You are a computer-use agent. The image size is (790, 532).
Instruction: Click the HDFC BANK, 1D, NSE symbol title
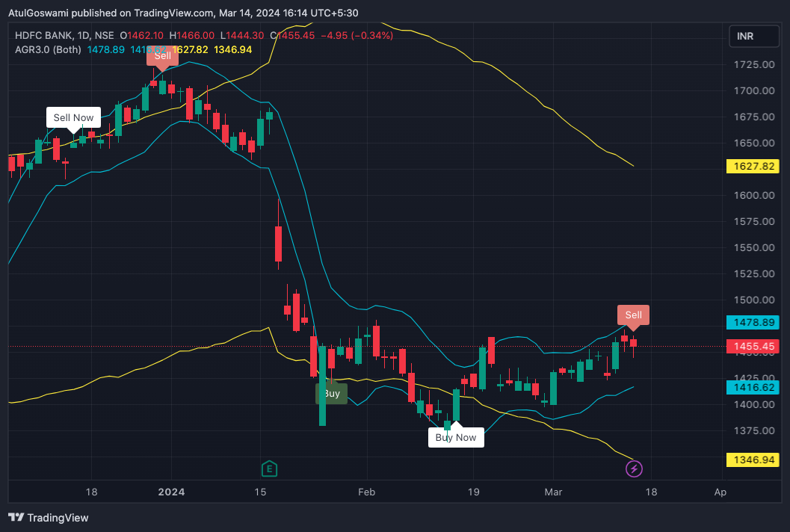(x=64, y=35)
